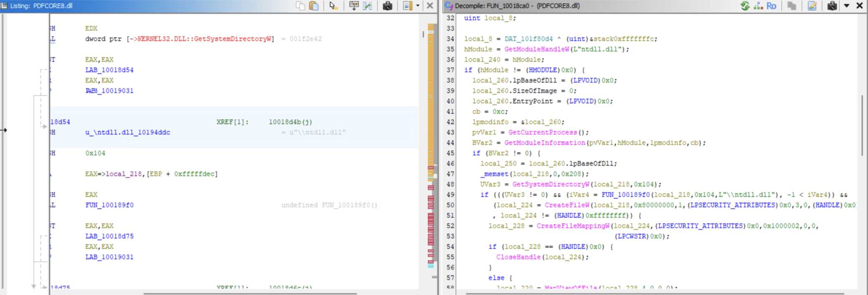Click LAB_10018d54 jump target in Listing
This screenshot has width=868, height=295.
click(x=109, y=70)
